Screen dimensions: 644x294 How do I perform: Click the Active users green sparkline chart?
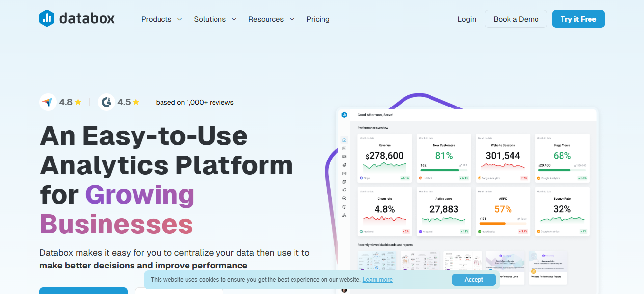[x=444, y=220]
